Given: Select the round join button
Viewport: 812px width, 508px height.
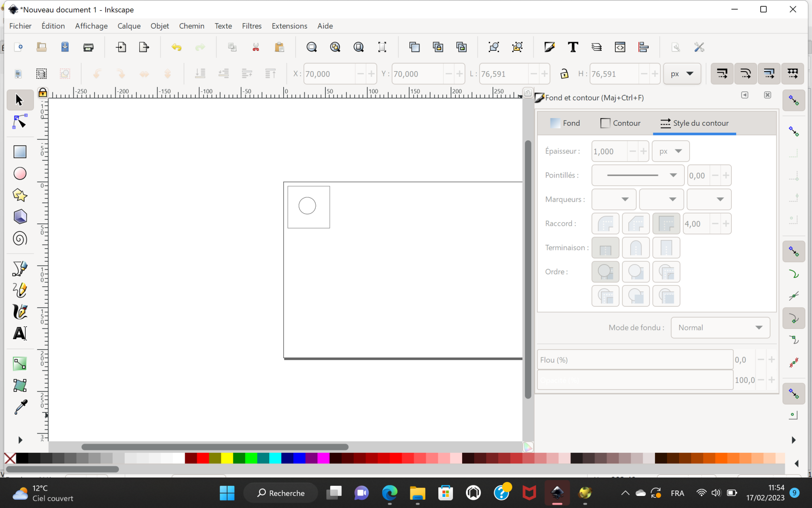Looking at the screenshot, I should click(x=605, y=224).
